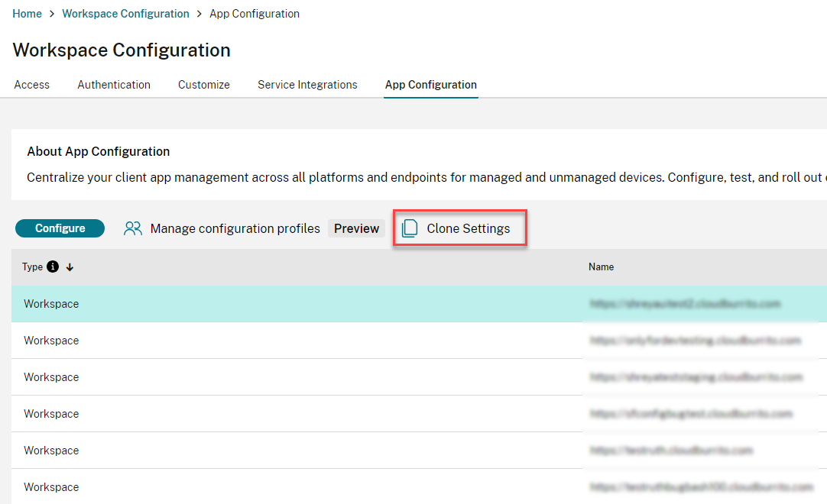The width and height of the screenshot is (827, 504).
Task: Choose the third Workspace row in the table
Action: [51, 377]
